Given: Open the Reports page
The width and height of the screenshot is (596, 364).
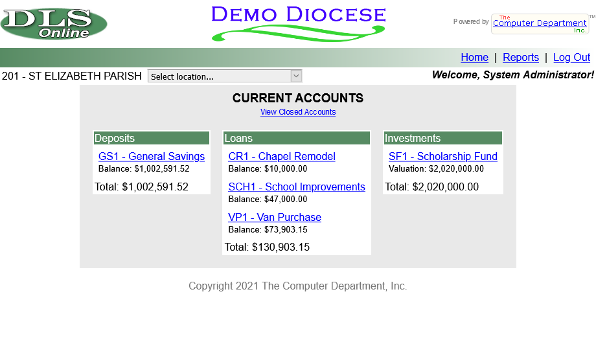Looking at the screenshot, I should point(521,58).
